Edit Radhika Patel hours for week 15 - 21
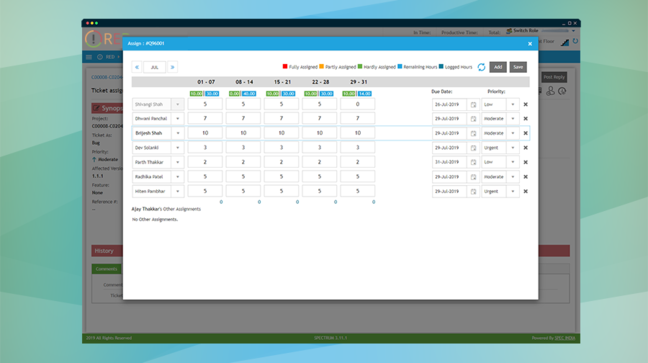 [281, 177]
